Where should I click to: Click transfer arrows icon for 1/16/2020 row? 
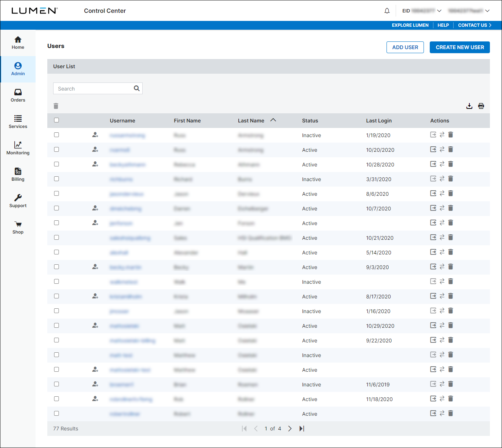tap(442, 311)
